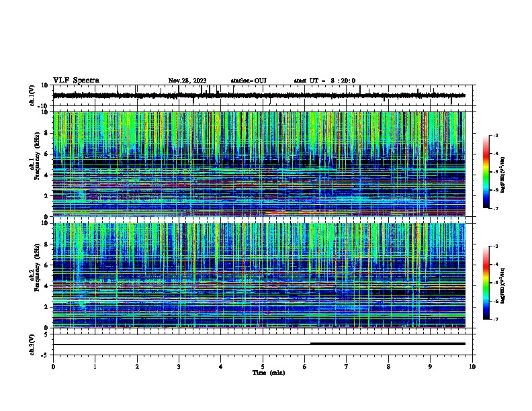Click the "-7" label on ch.1 color bar
This screenshot has width=532, height=411.
(496, 208)
